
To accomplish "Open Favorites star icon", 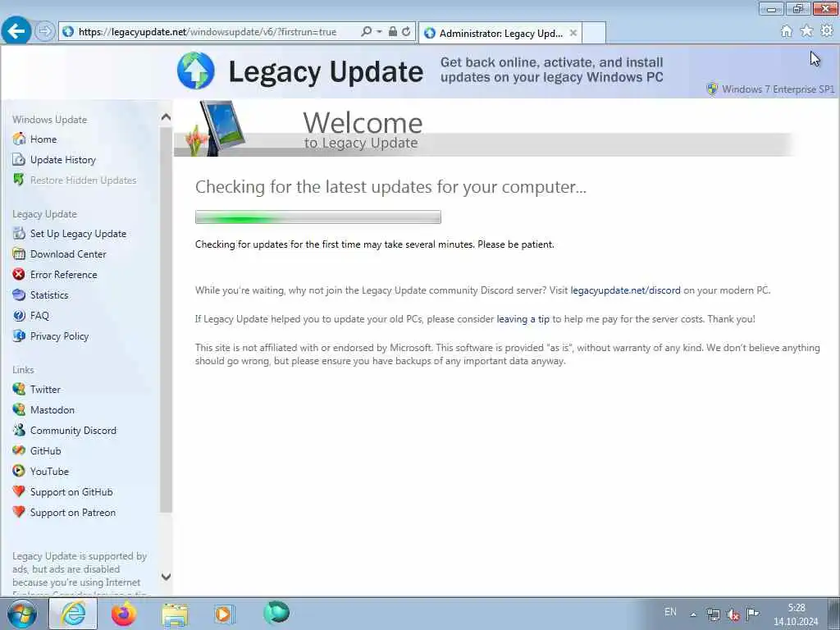I will pos(806,31).
